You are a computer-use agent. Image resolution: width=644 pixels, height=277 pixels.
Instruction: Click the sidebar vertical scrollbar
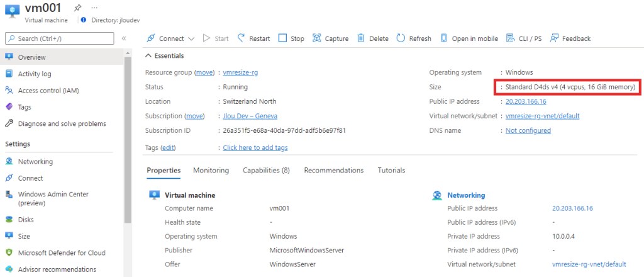[x=128, y=140]
